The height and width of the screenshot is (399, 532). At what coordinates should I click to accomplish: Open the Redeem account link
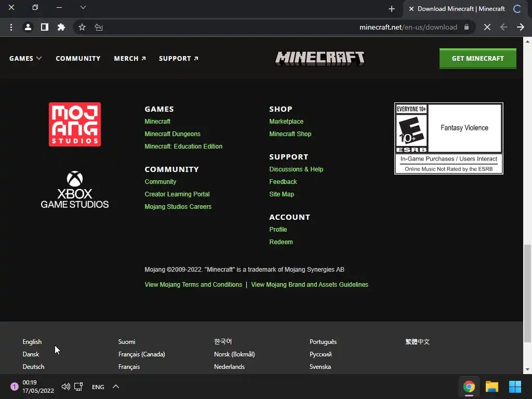click(x=281, y=242)
